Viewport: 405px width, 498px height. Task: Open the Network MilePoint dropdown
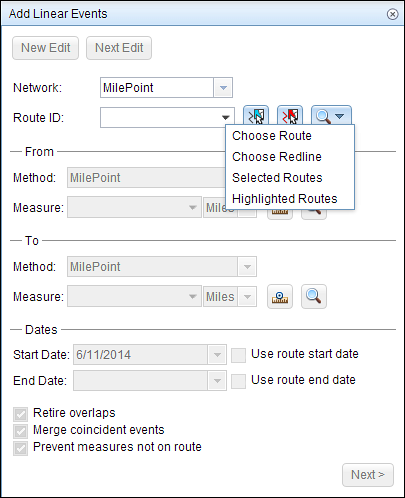[x=223, y=88]
